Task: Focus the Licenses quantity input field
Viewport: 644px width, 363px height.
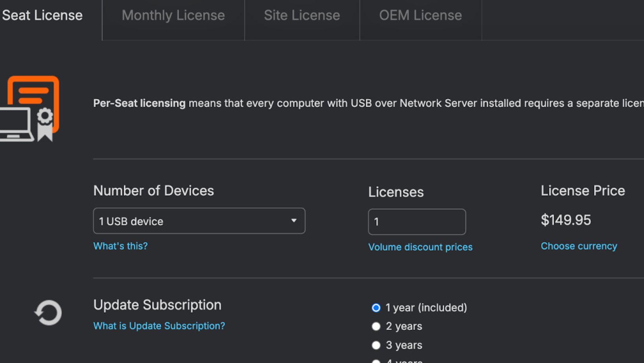Action: click(x=417, y=222)
